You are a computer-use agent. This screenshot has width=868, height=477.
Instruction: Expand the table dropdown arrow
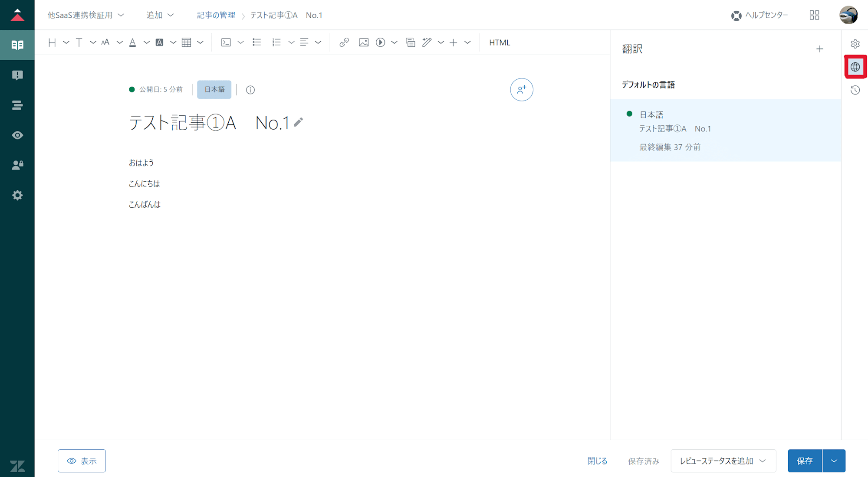[x=200, y=42]
